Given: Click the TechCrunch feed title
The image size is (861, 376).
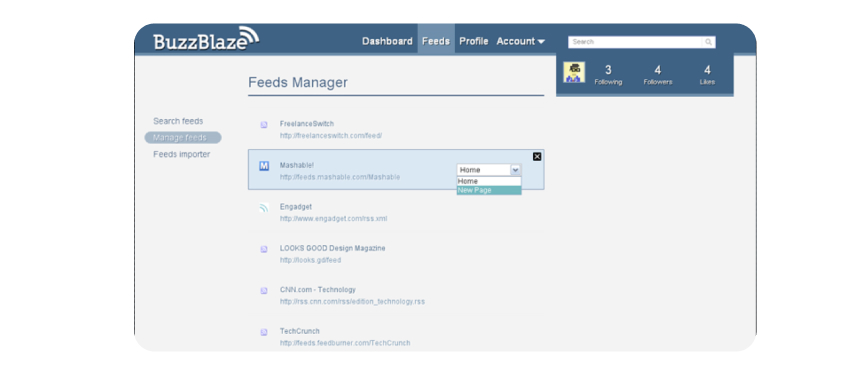Looking at the screenshot, I should tap(299, 331).
